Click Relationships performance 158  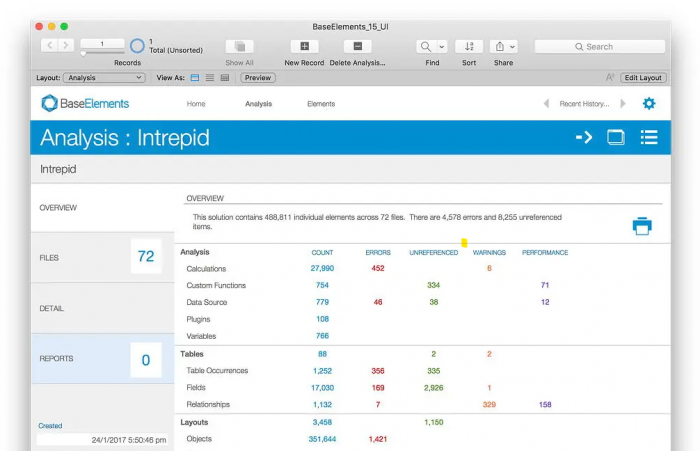coord(545,405)
